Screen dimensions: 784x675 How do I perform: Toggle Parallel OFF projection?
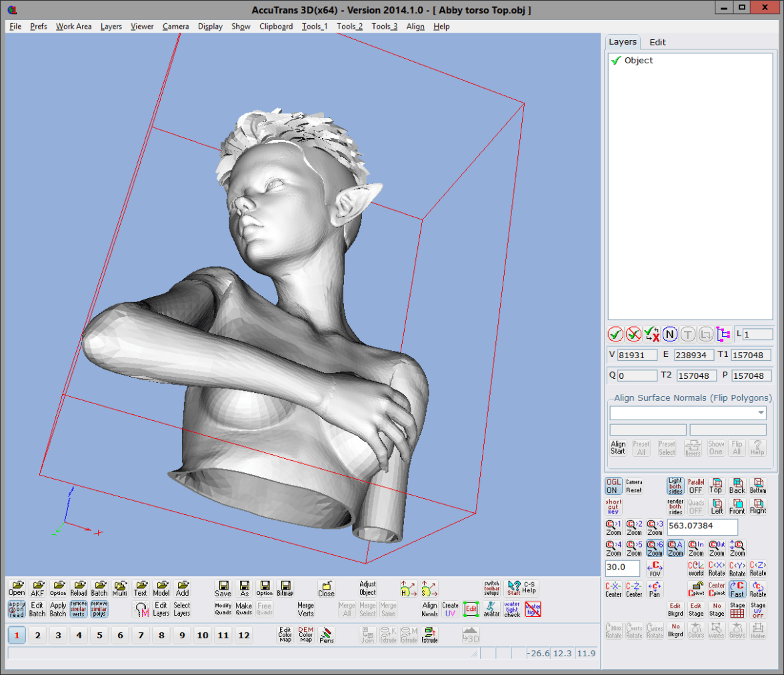tap(696, 486)
